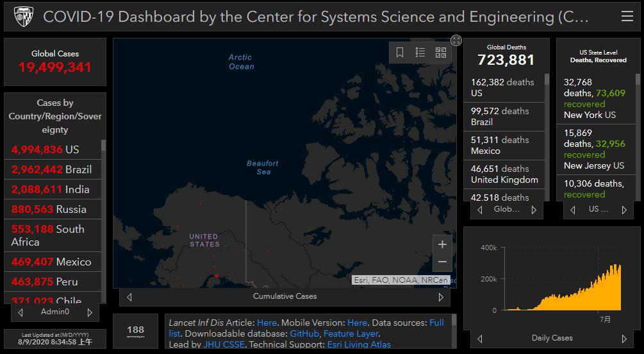Switch to next map after Cumulative Cases

441,297
